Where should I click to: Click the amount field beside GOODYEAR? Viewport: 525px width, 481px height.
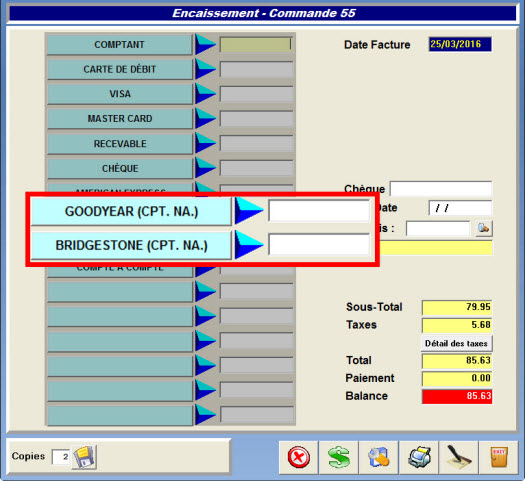319,211
